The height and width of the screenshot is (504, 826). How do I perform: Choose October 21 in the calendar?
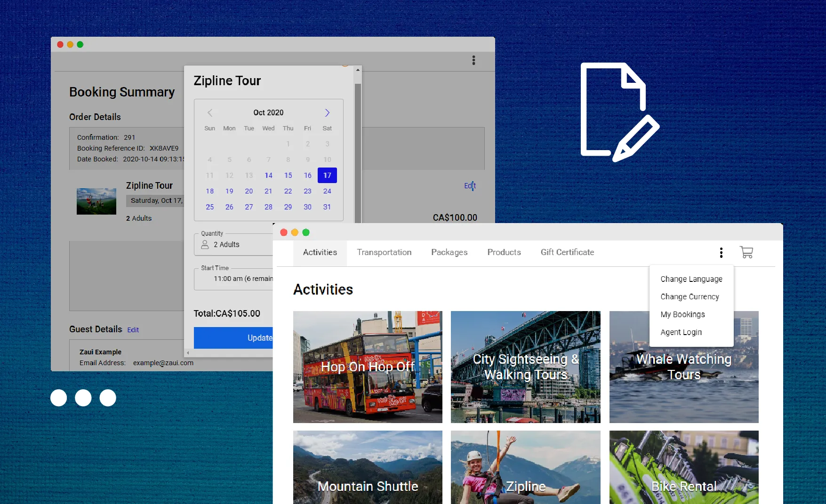tap(268, 191)
